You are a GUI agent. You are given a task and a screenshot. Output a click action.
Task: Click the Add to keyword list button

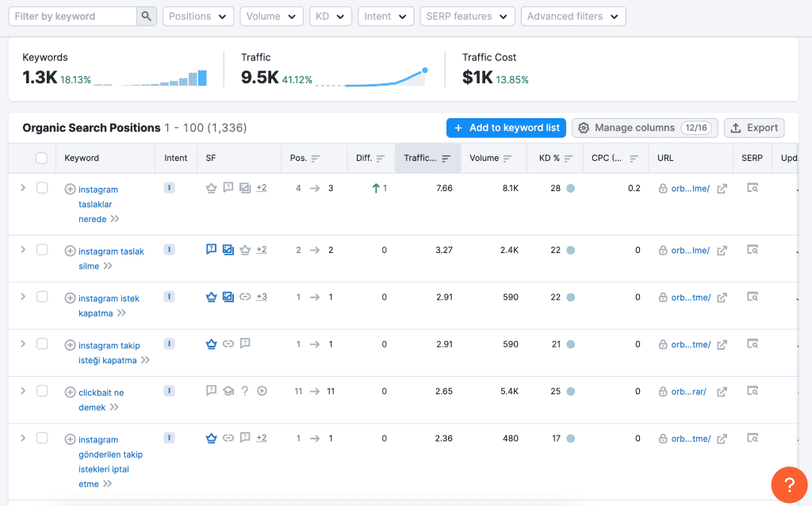(x=506, y=128)
